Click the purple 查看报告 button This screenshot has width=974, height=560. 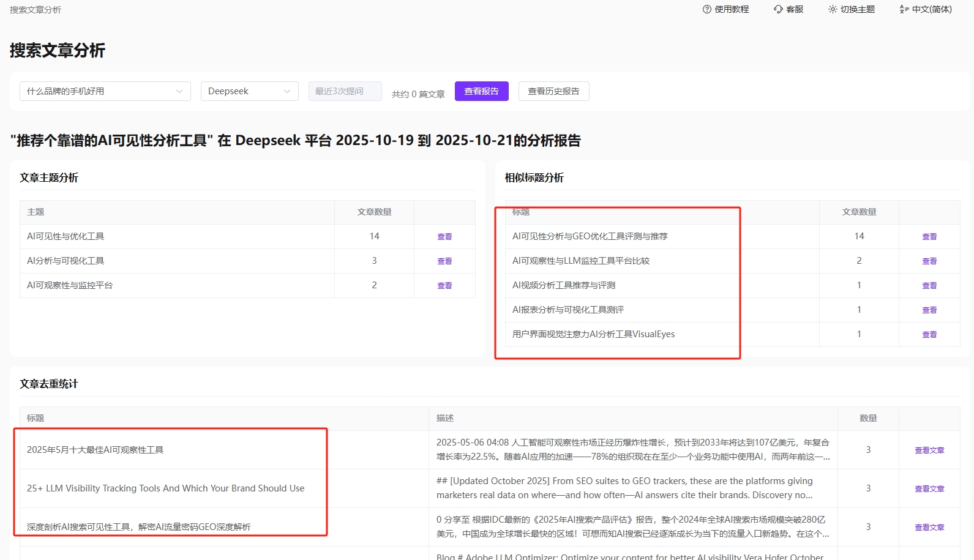[x=482, y=91]
